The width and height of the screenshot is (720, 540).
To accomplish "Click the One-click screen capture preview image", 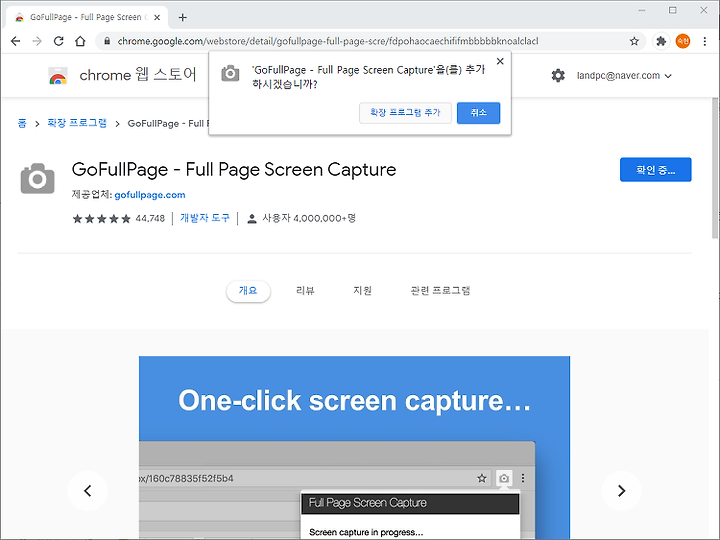I will click(x=354, y=448).
